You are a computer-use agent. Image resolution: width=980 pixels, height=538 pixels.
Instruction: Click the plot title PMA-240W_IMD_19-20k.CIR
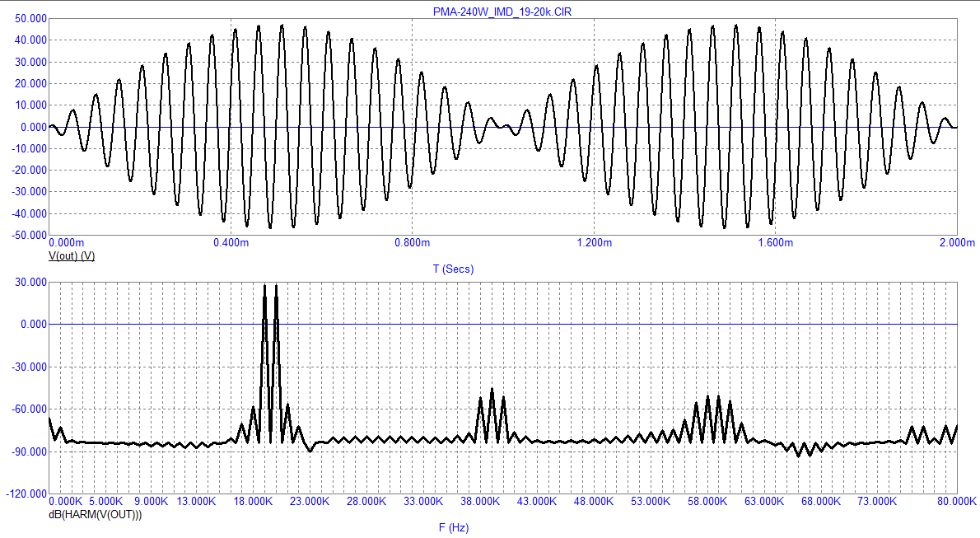[502, 12]
